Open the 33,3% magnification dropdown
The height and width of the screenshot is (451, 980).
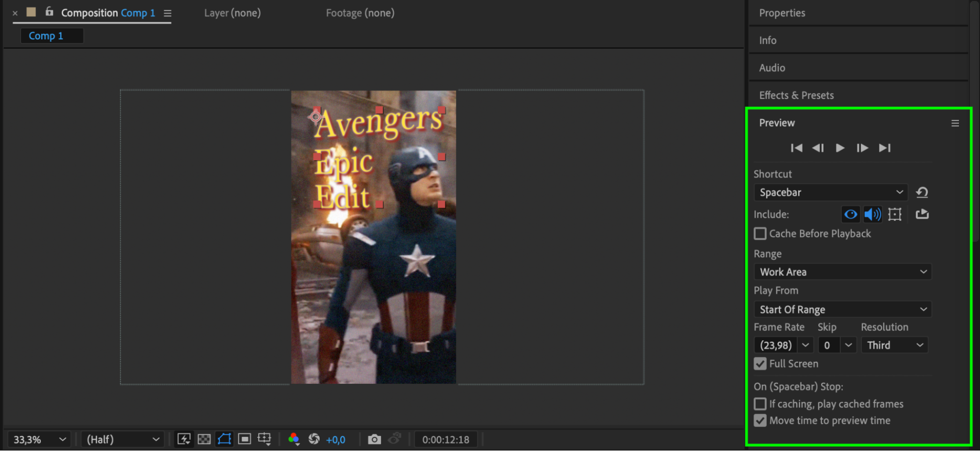click(x=39, y=440)
